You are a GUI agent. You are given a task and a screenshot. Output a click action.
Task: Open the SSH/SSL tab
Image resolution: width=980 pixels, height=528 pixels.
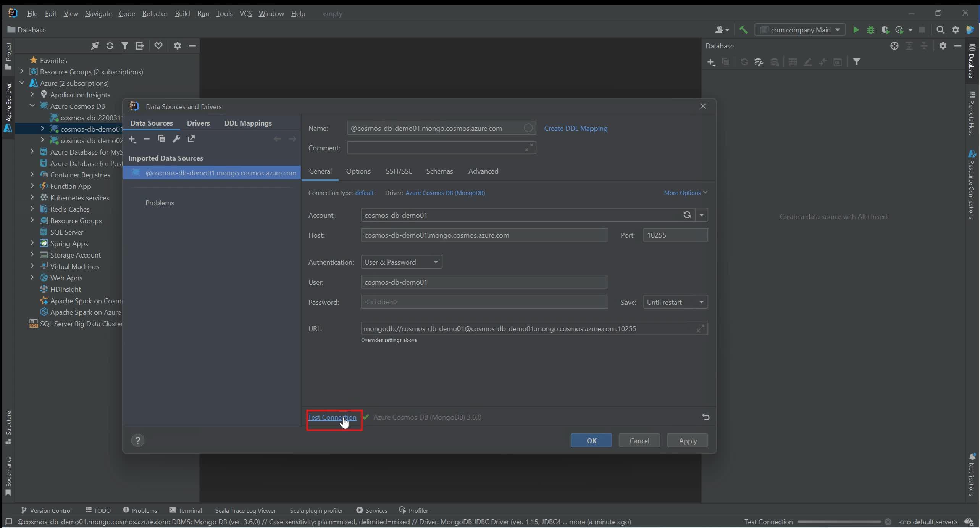399,171
